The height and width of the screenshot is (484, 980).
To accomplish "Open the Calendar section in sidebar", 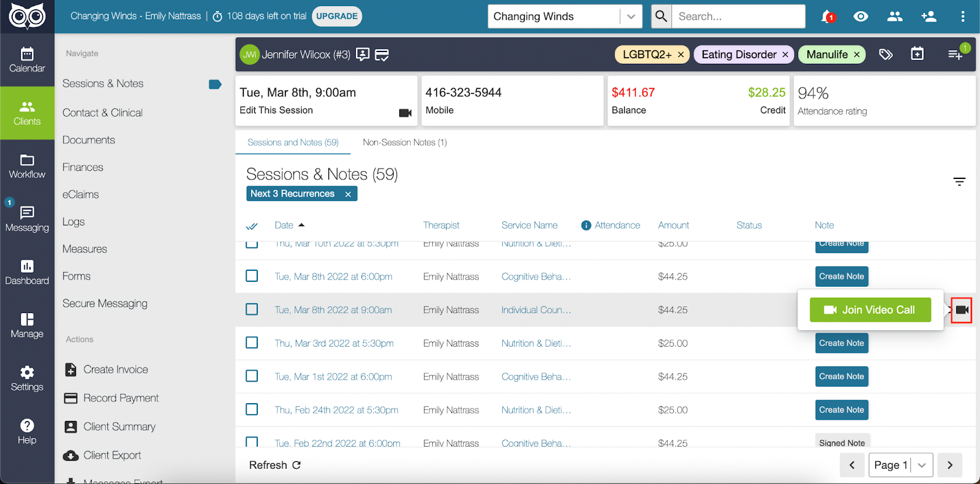I will [x=27, y=60].
